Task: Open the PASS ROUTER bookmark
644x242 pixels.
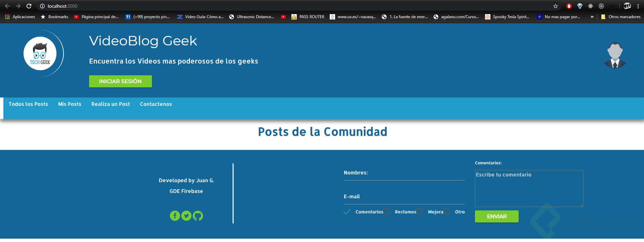Action: coord(308,17)
